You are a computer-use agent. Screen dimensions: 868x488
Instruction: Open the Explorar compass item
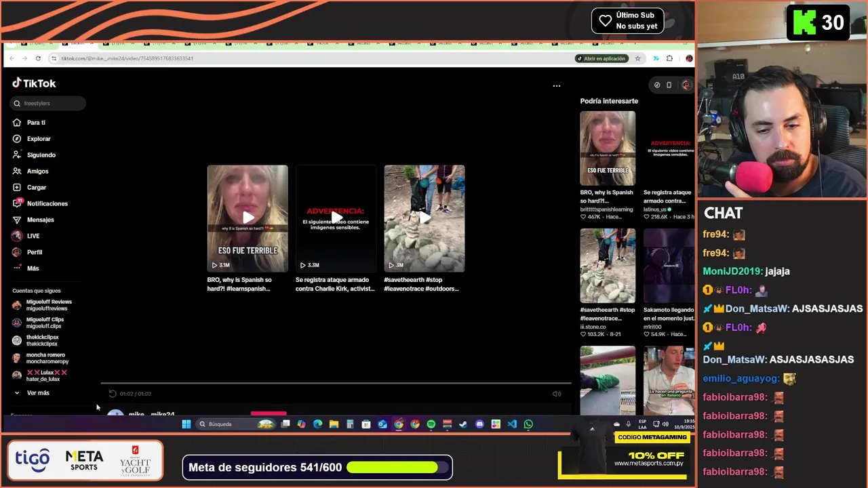[x=31, y=139]
